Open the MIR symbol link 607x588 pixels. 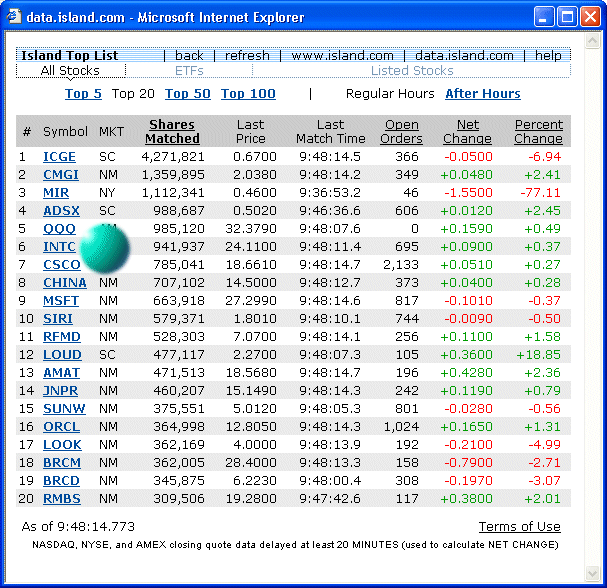(56, 192)
